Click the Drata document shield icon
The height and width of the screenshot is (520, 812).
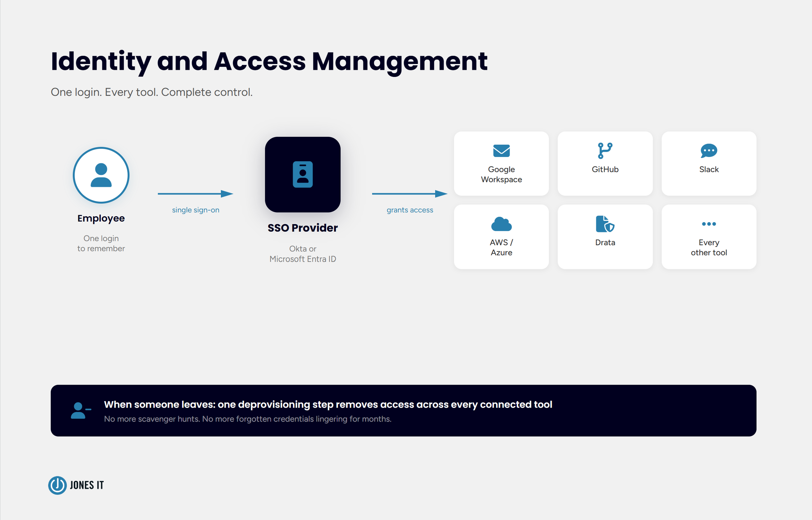tap(605, 224)
